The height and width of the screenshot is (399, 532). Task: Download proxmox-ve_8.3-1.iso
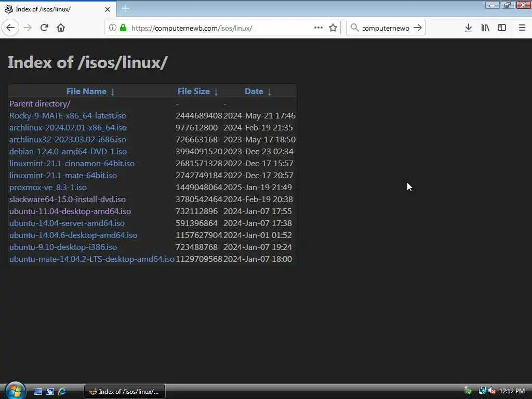tap(48, 187)
